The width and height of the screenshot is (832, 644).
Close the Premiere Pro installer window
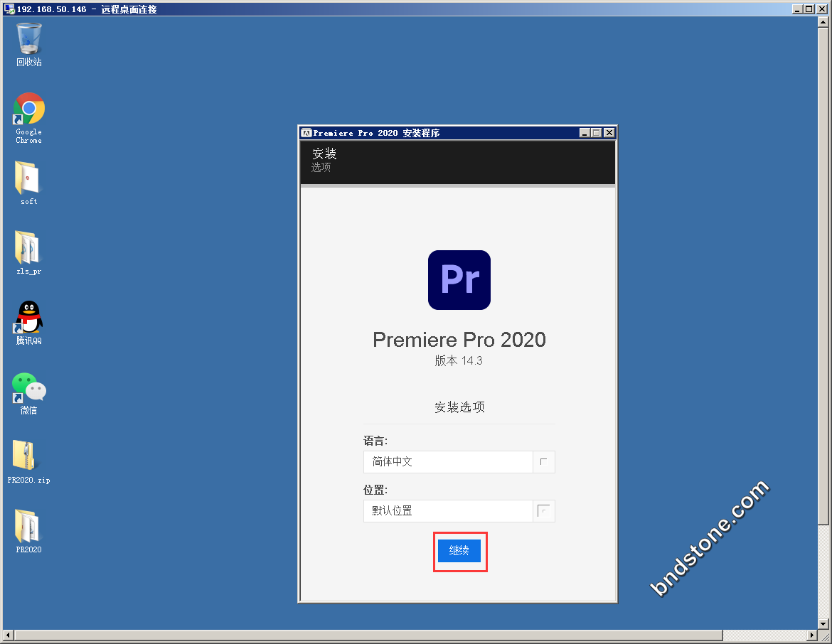pyautogui.click(x=609, y=133)
